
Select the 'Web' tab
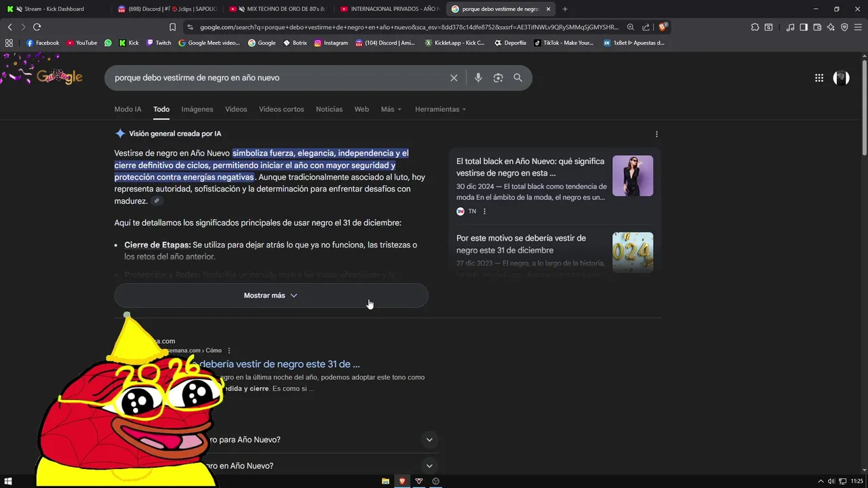click(x=361, y=109)
